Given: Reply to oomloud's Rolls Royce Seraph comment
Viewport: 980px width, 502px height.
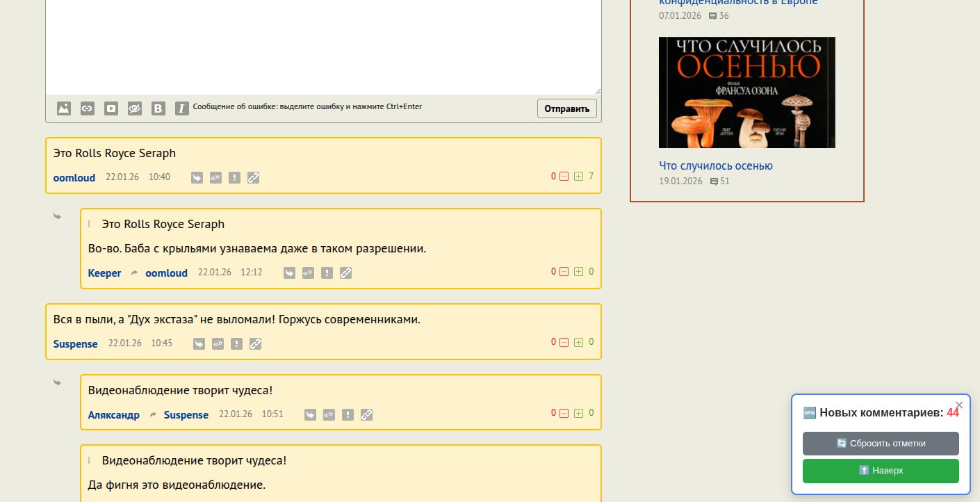Looking at the screenshot, I should (197, 178).
